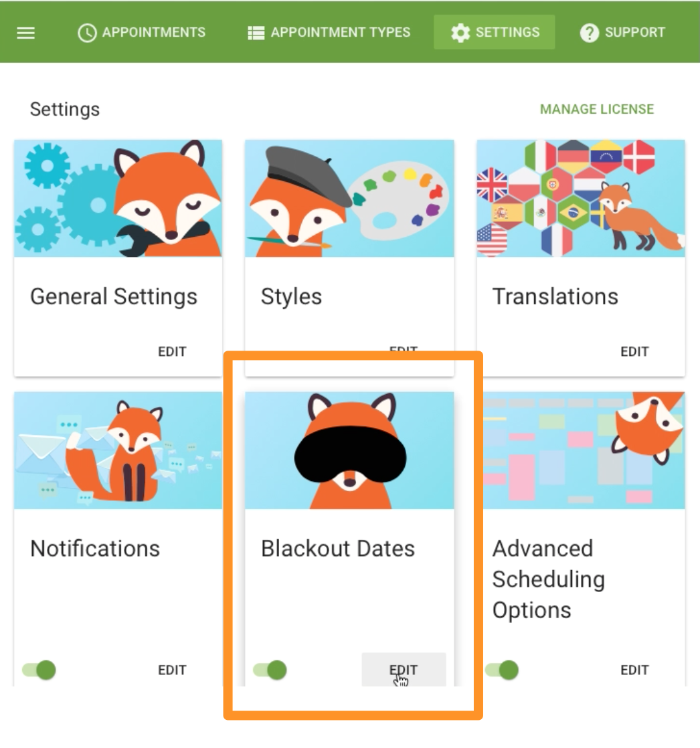Click the Manage License link
Image resolution: width=700 pixels, height=748 pixels.
click(x=596, y=109)
